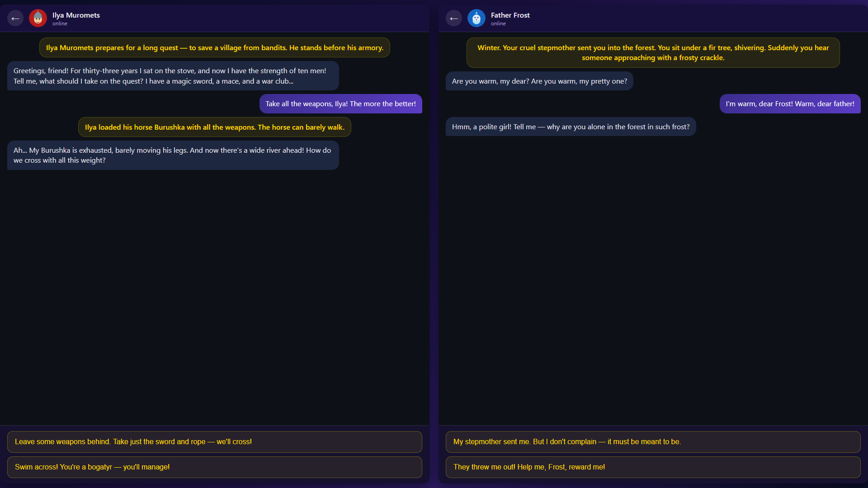
Task: Select 'My stepmother sent me' reply option
Action: click(x=653, y=441)
